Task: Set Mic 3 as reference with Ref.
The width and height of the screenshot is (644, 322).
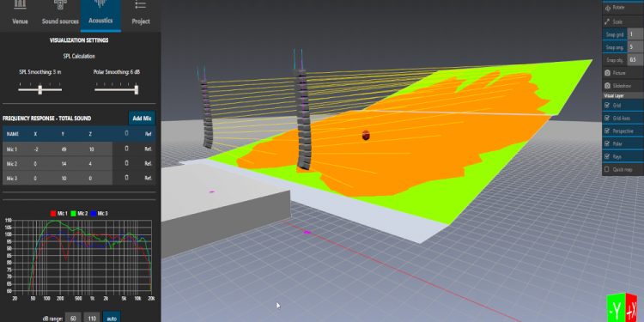Action: click(x=149, y=178)
